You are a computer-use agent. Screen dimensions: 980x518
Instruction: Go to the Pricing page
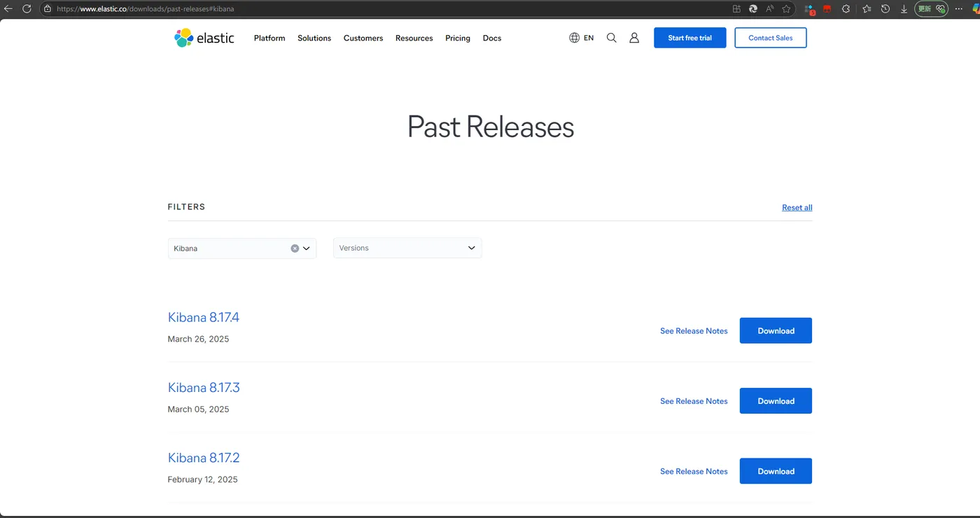click(x=458, y=38)
